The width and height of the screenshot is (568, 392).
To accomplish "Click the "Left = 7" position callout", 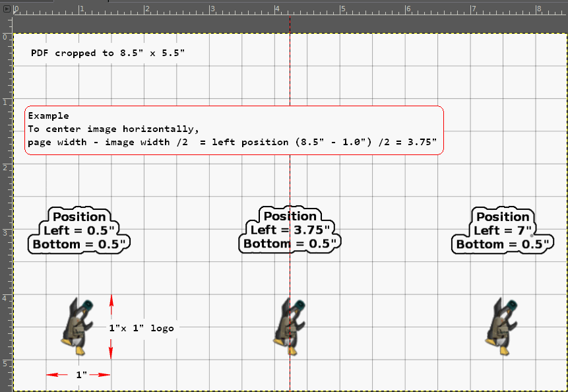I will pyautogui.click(x=503, y=230).
